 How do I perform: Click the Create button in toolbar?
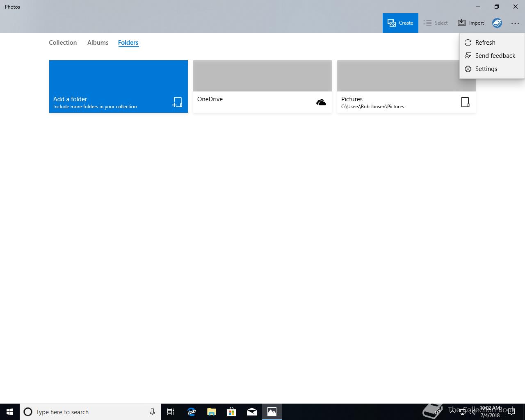point(400,23)
